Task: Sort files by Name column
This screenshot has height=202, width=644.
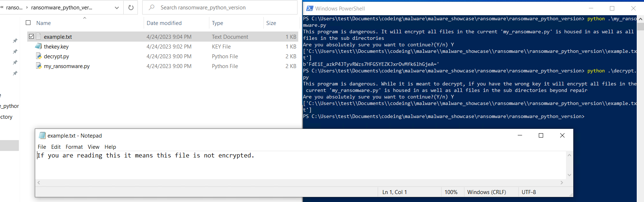Action: pos(44,23)
